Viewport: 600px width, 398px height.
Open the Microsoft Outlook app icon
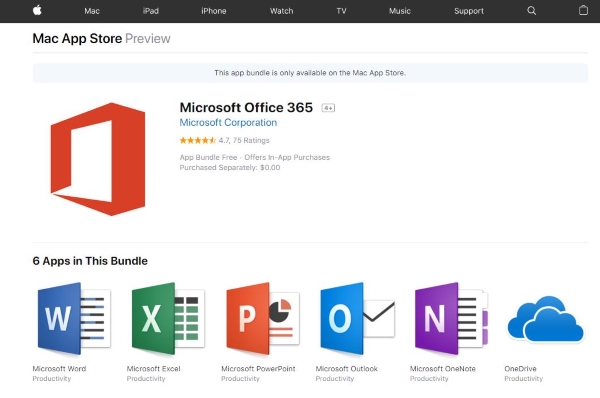coord(357,318)
